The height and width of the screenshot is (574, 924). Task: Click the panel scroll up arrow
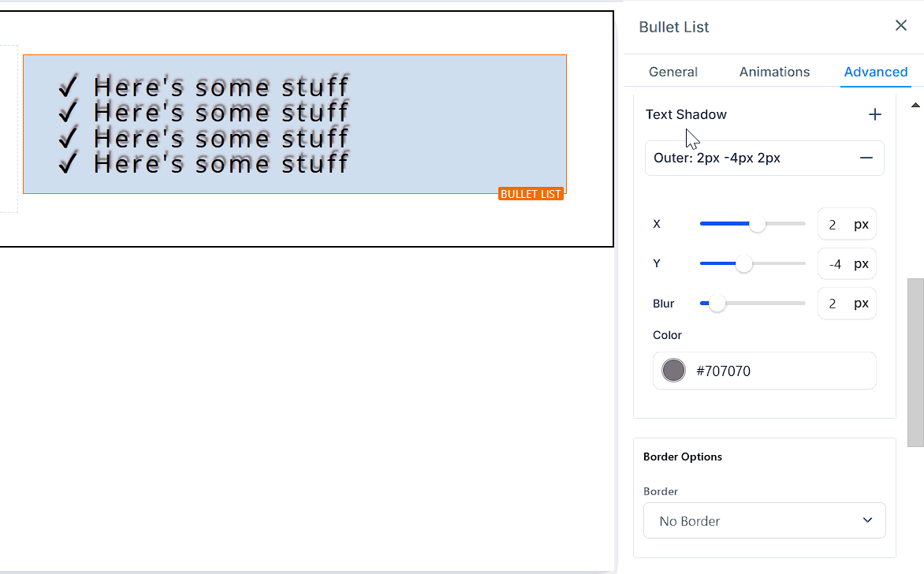[915, 105]
